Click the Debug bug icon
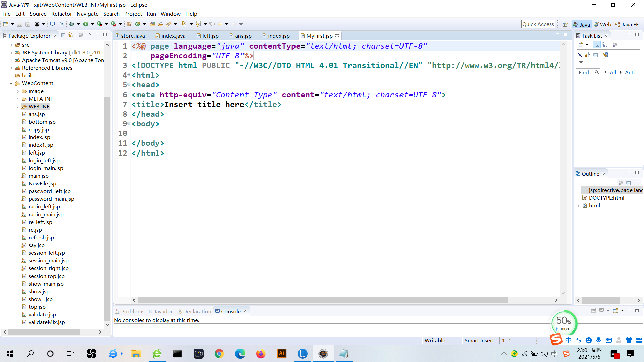This screenshot has height=362, width=644. [x=71, y=24]
